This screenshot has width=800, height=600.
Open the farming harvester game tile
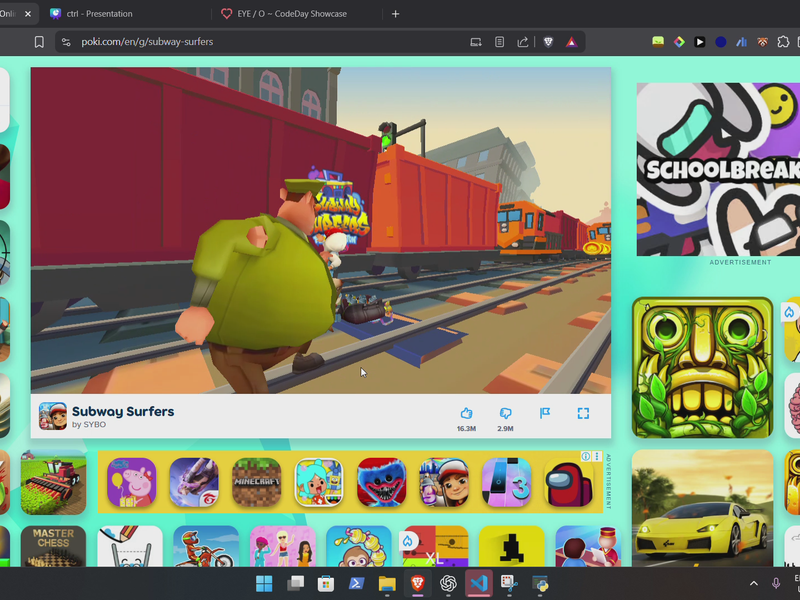54,482
